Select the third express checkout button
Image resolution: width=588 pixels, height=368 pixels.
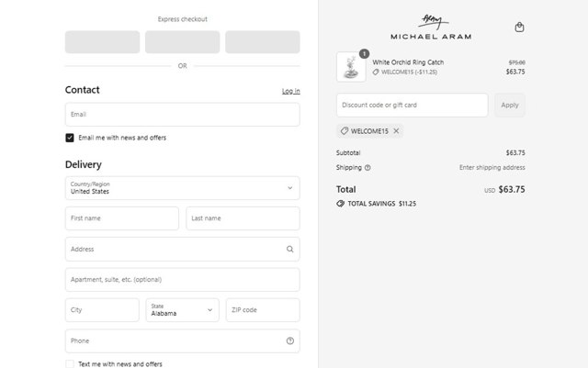[263, 42]
